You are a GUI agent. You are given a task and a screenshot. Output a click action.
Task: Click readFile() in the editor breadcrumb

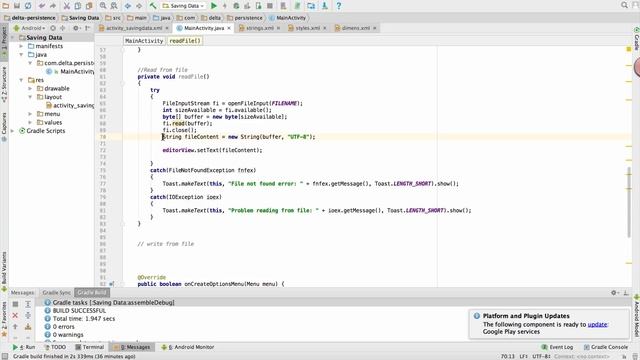pos(184,41)
